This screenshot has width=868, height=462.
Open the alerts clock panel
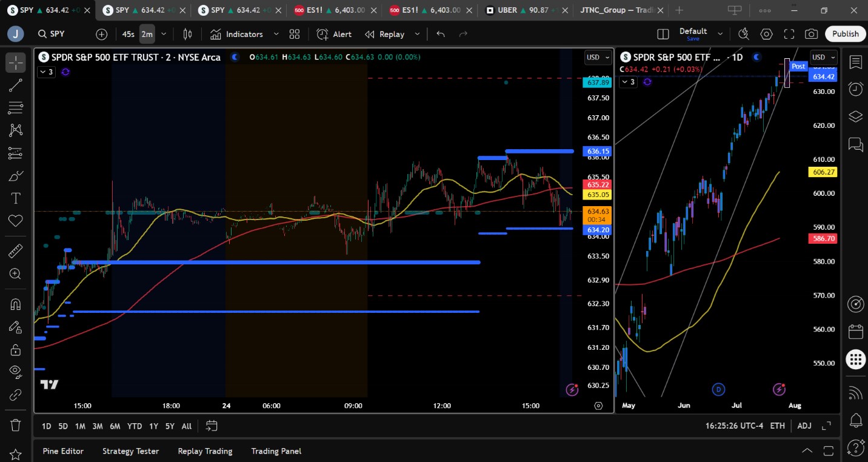click(x=856, y=89)
